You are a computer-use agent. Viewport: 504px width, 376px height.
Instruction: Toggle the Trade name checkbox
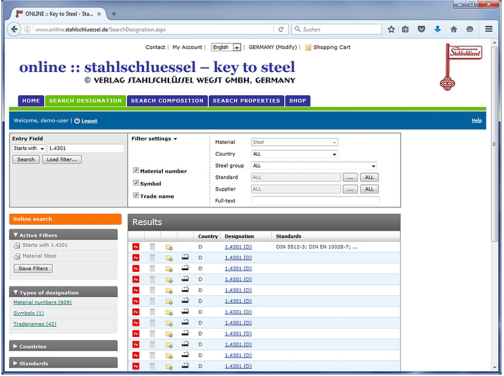click(x=136, y=195)
